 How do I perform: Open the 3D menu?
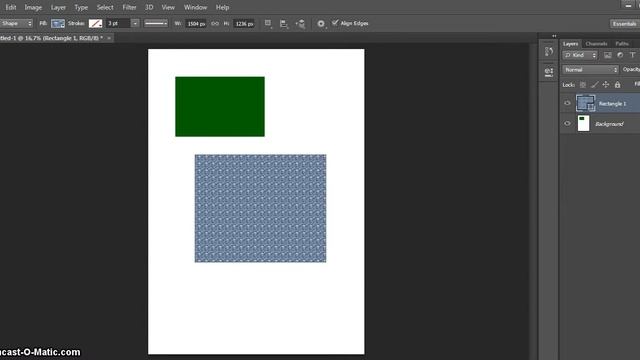click(149, 7)
